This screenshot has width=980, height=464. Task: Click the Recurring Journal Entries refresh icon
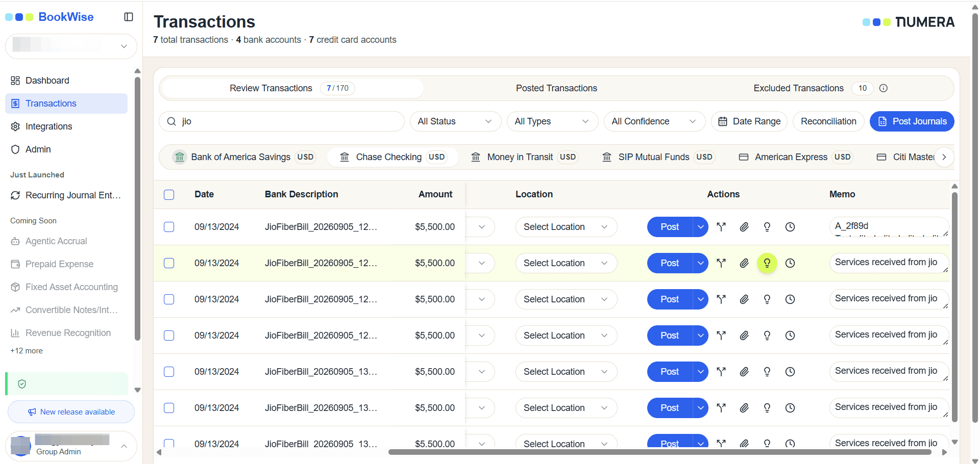[x=15, y=195]
